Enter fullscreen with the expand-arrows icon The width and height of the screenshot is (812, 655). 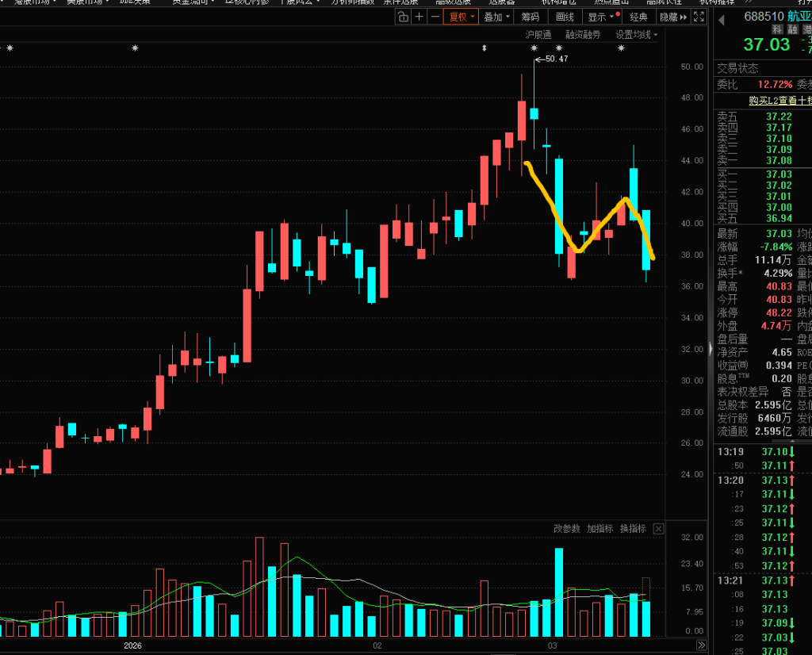pyautogui.click(x=699, y=17)
